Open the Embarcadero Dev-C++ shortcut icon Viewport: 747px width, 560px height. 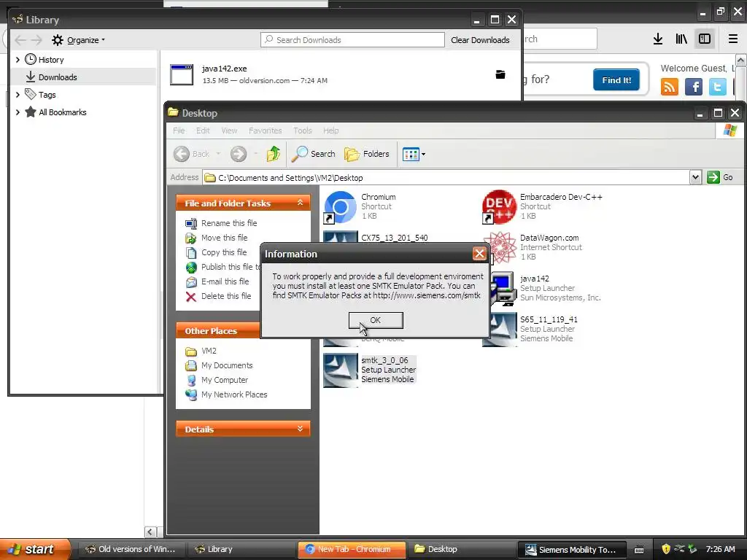click(x=499, y=206)
